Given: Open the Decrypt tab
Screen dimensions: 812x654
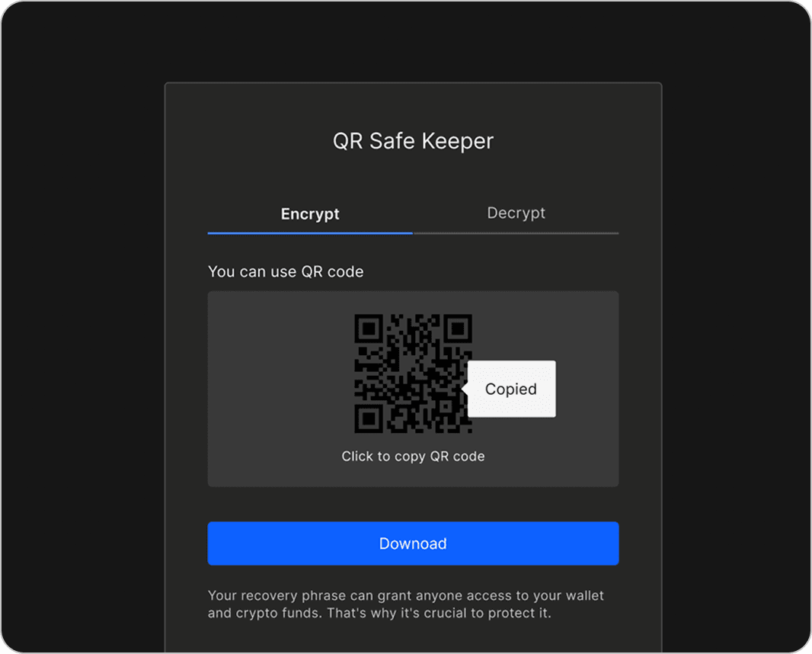Looking at the screenshot, I should (516, 213).
